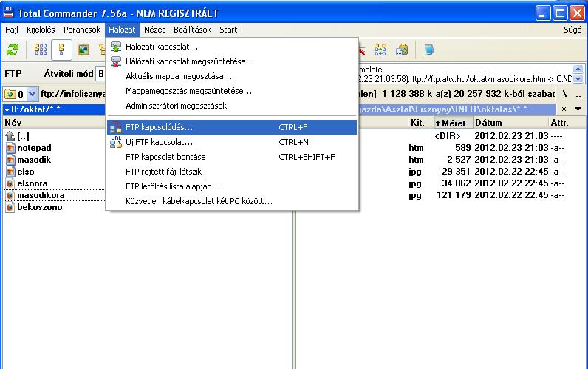Open the Start menu item
This screenshot has height=369, width=588.
pos(228,30)
